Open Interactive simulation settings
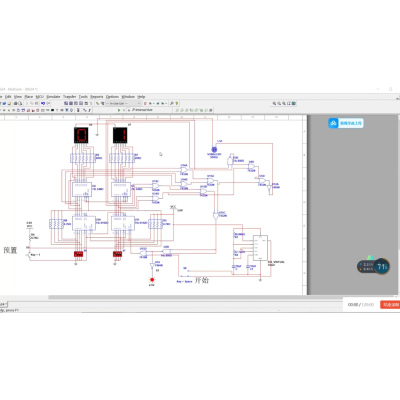The height and width of the screenshot is (400, 400). tap(142, 110)
